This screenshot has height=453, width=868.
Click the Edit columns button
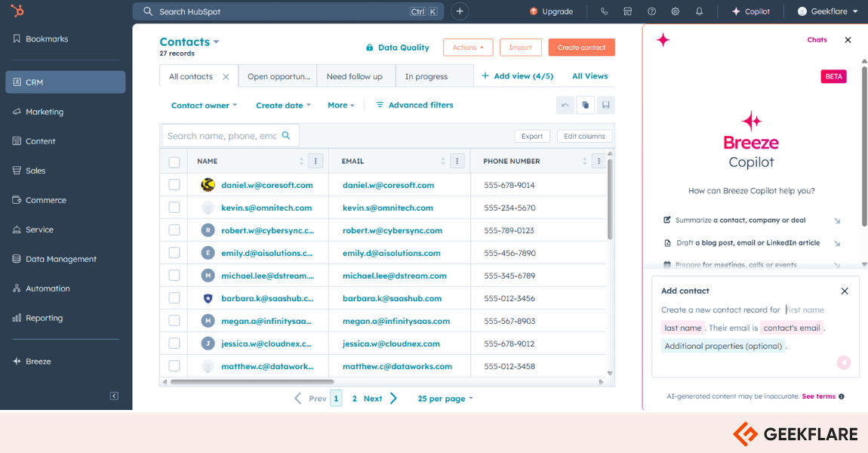tap(584, 136)
